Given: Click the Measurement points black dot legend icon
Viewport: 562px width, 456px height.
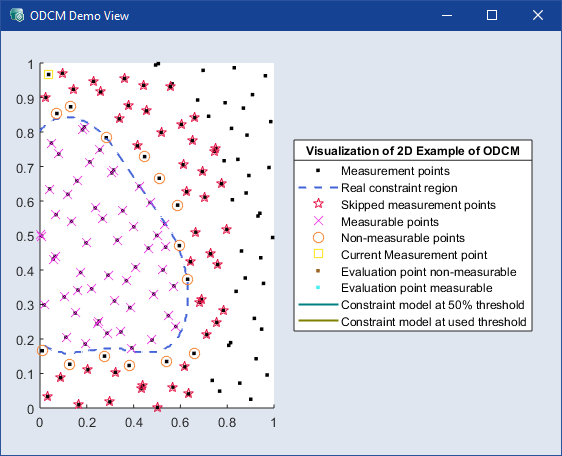Looking at the screenshot, I should coord(318,171).
